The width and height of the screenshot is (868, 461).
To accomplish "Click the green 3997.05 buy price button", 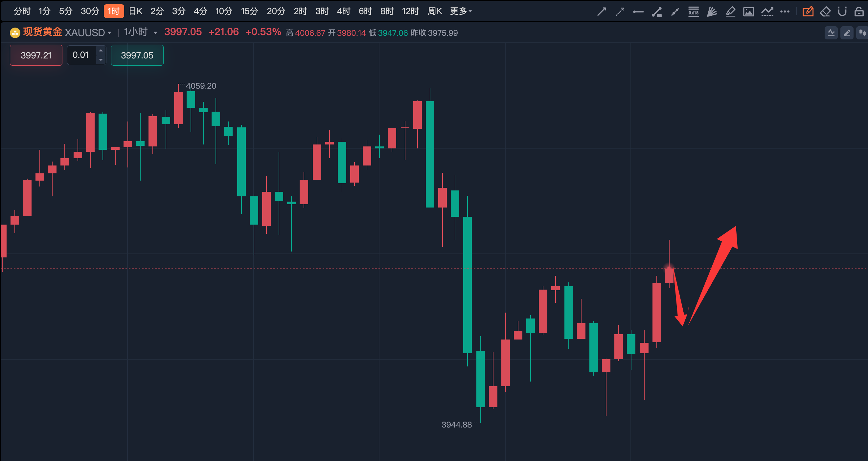I will pos(137,55).
